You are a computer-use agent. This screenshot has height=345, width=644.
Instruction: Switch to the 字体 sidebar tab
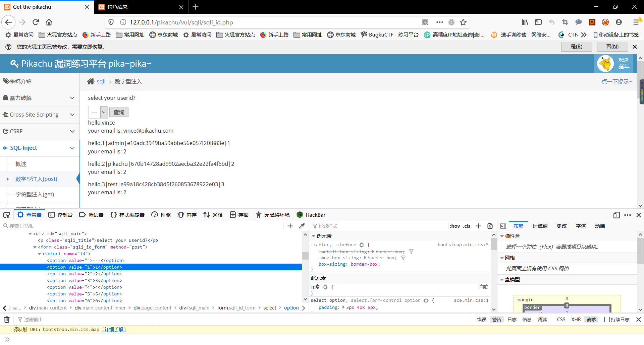(x=581, y=226)
